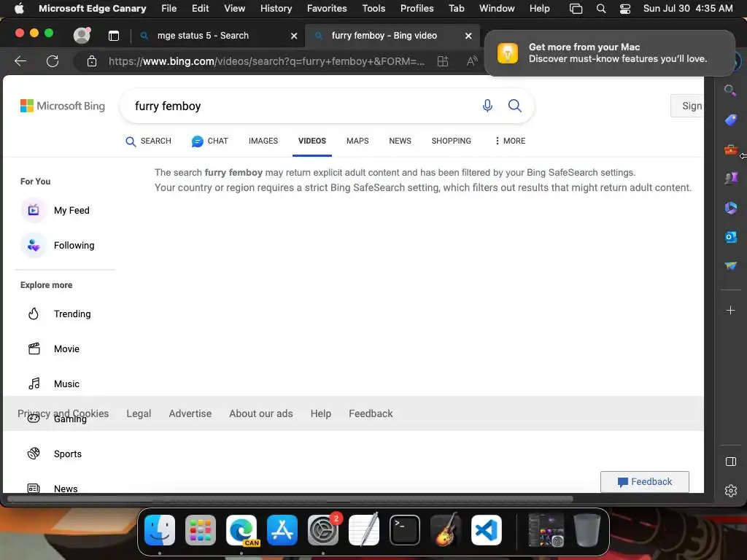This screenshot has width=747, height=560.
Task: Open the Shopping tag icon in sidebar
Action: pyautogui.click(x=730, y=120)
